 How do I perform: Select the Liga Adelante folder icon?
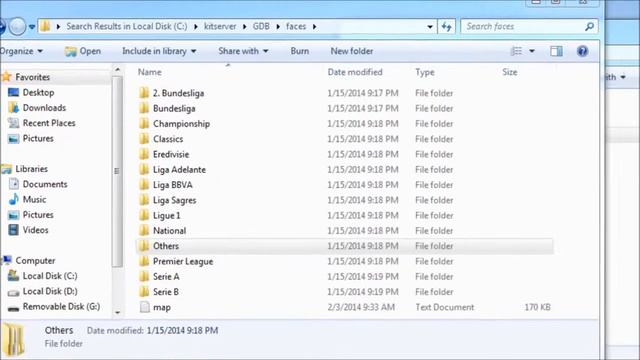(144, 170)
